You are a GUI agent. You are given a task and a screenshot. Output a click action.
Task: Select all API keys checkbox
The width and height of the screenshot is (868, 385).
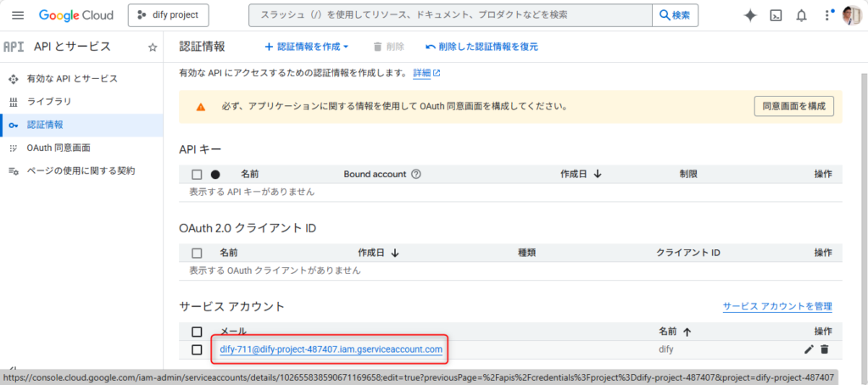point(197,174)
